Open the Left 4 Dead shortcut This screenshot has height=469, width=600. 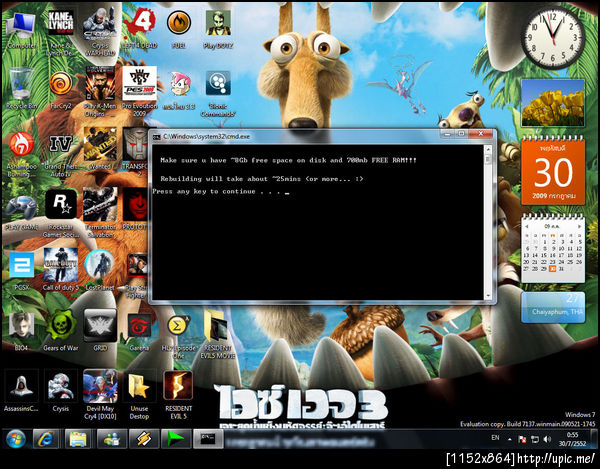[139, 29]
